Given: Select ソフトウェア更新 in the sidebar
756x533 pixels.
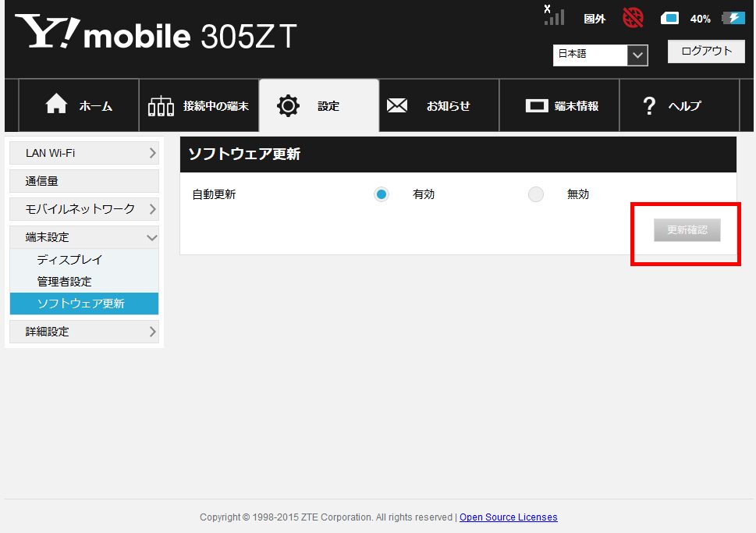Looking at the screenshot, I should tap(84, 304).
